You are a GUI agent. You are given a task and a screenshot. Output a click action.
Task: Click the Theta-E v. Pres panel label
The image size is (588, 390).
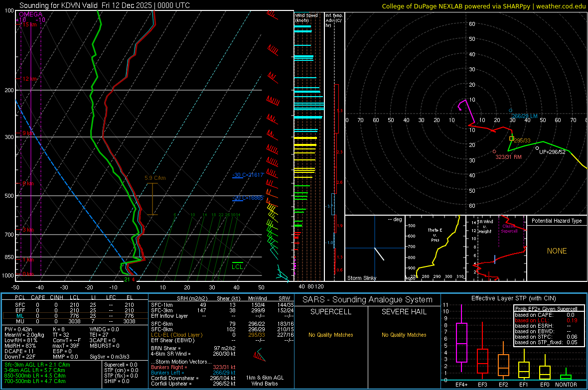(435, 235)
